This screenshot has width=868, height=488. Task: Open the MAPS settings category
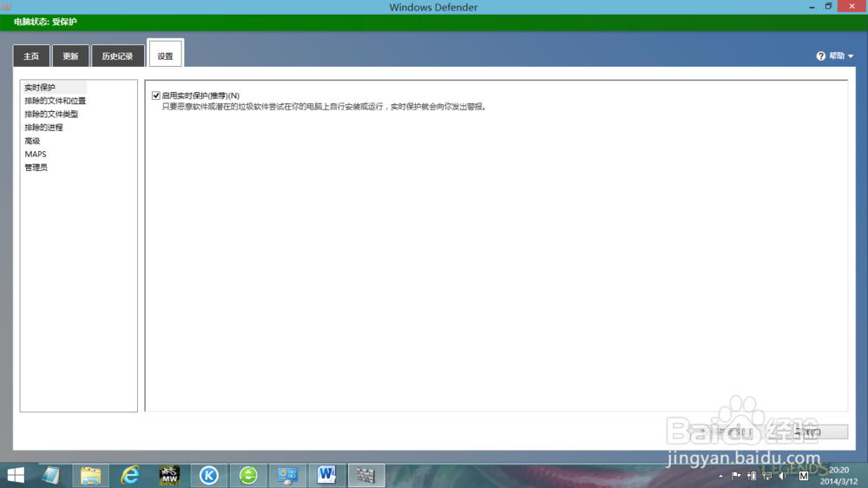pyautogui.click(x=36, y=154)
